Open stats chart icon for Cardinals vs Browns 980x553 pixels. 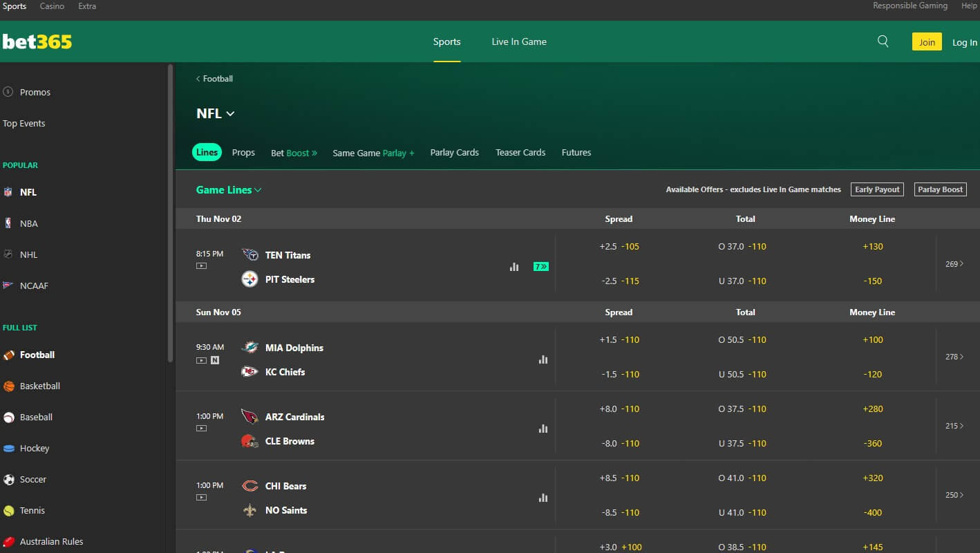point(543,429)
